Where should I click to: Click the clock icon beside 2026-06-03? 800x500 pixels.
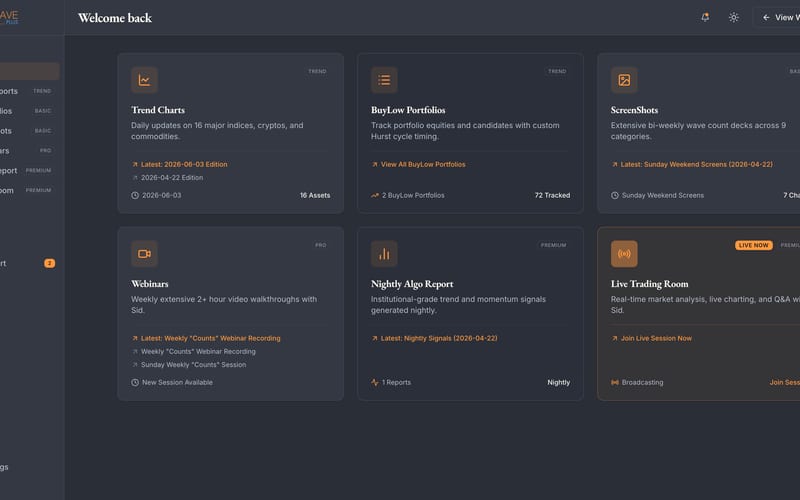135,195
